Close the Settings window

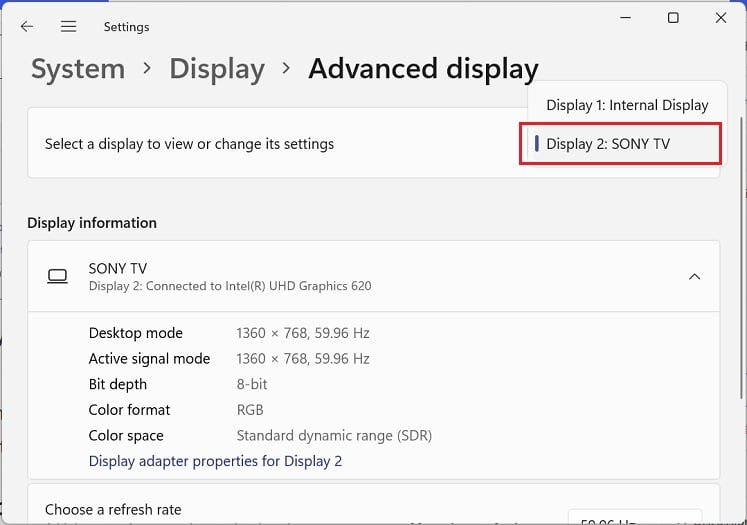(721, 18)
